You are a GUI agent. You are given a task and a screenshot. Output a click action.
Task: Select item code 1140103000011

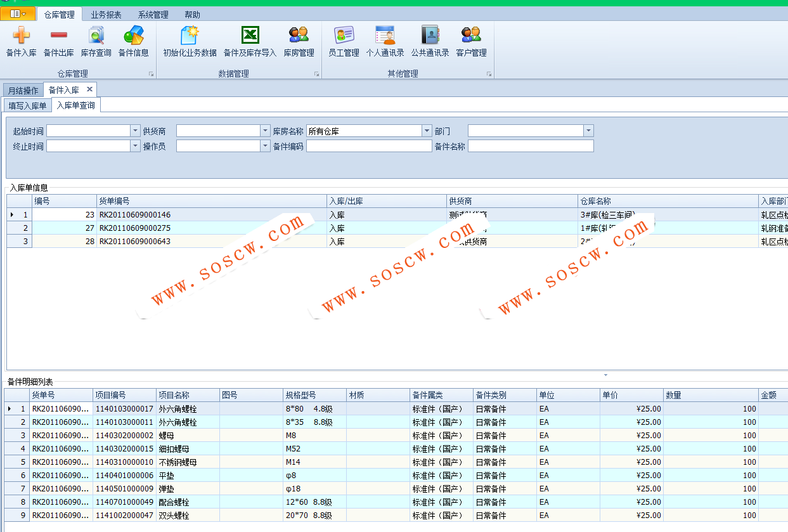pos(124,422)
